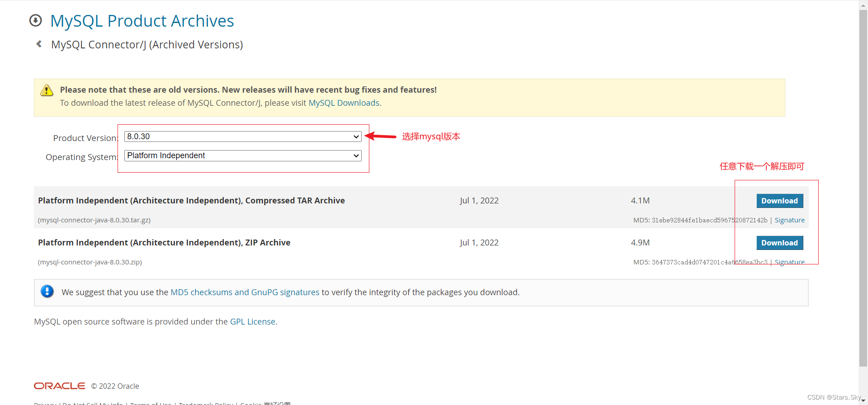Follow the MySQL Downloads link
Image resolution: width=868 pixels, height=405 pixels.
click(x=344, y=103)
